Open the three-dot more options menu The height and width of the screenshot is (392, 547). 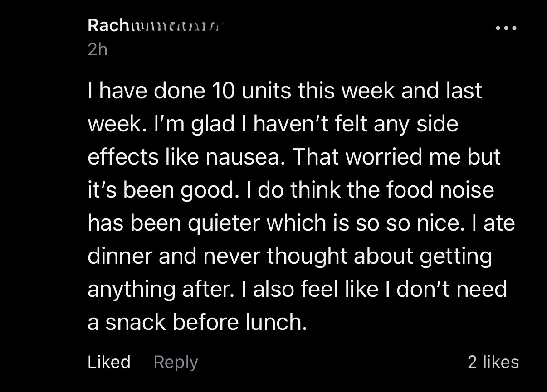pyautogui.click(x=506, y=28)
